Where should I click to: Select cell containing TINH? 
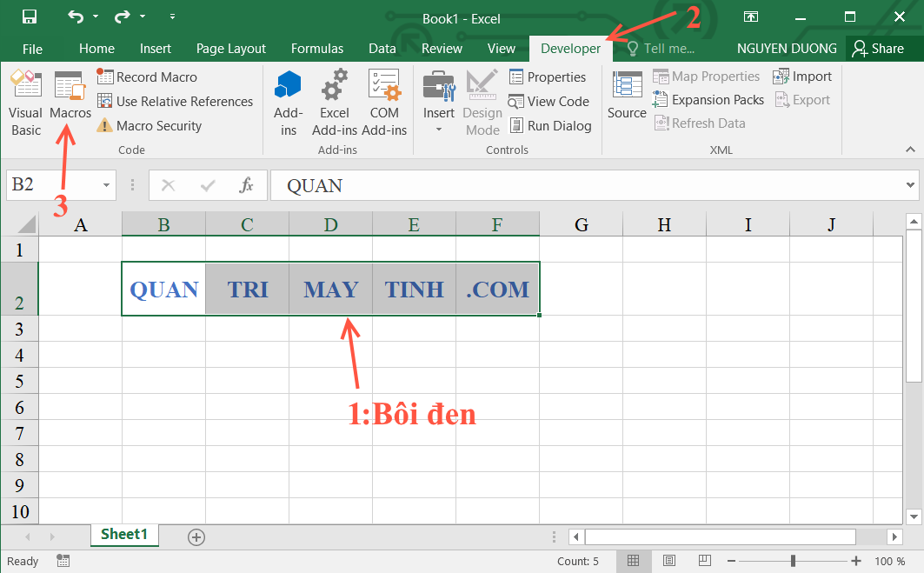pyautogui.click(x=415, y=289)
